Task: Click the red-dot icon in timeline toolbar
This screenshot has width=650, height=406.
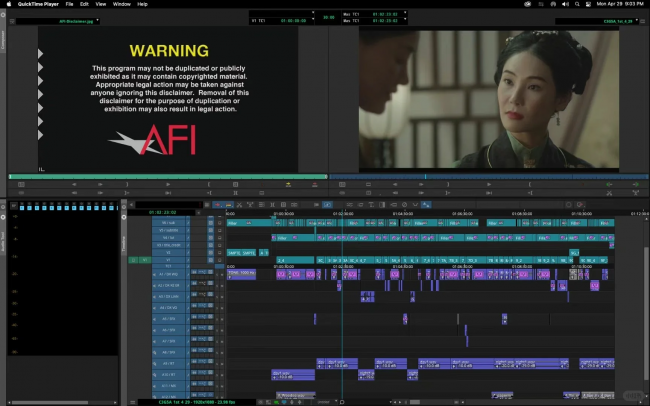Action: pos(580,204)
